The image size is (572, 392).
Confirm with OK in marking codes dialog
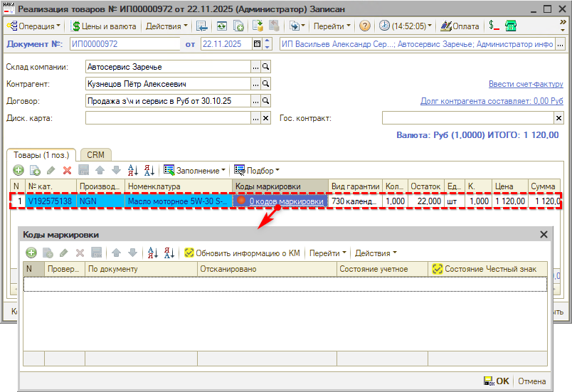coord(497,381)
